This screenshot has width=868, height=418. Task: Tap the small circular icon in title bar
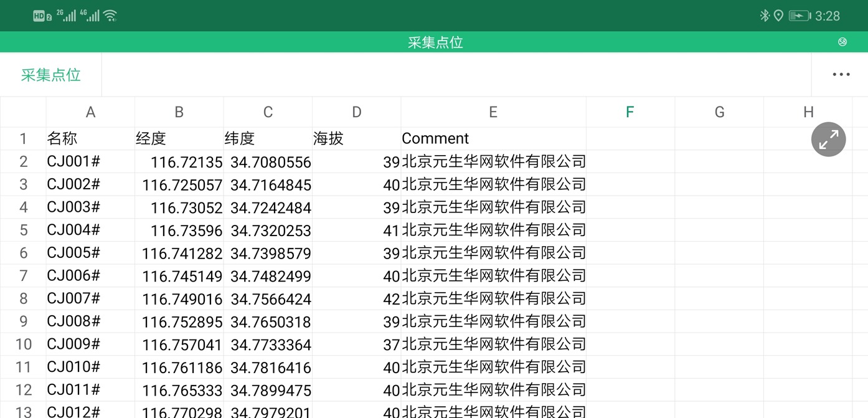(842, 42)
